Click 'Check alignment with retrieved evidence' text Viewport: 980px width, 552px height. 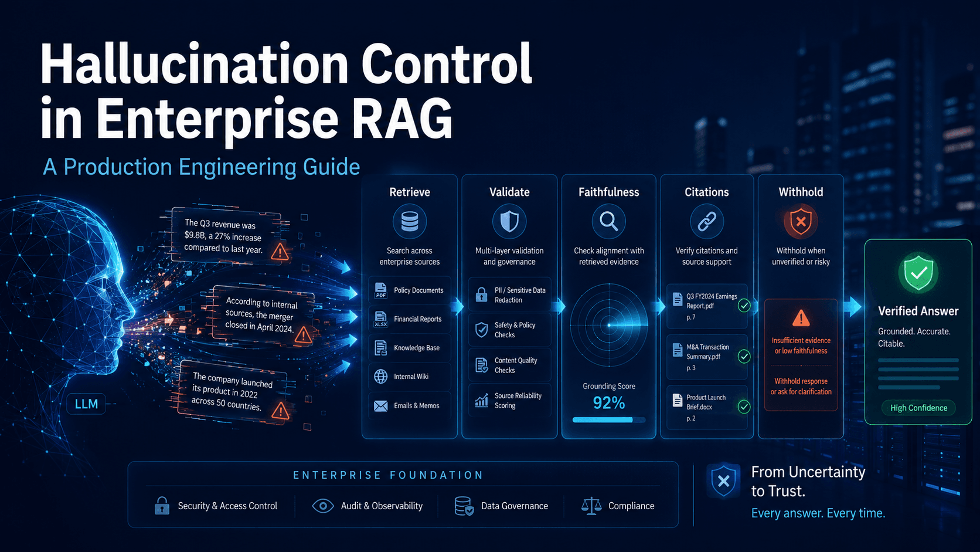click(608, 256)
